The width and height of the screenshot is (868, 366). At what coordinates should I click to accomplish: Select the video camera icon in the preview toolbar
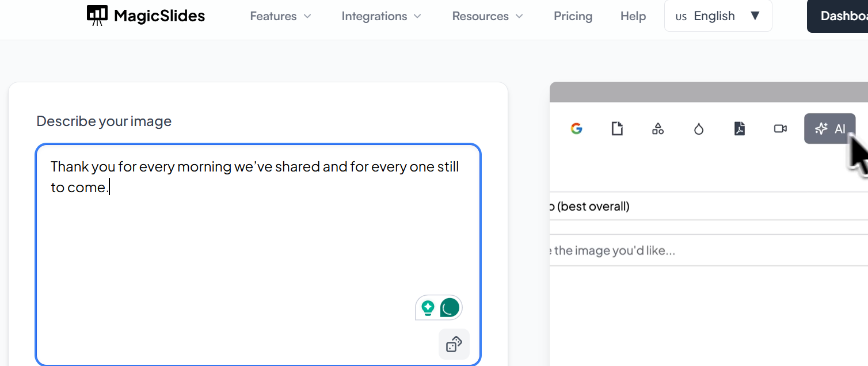pos(781,129)
